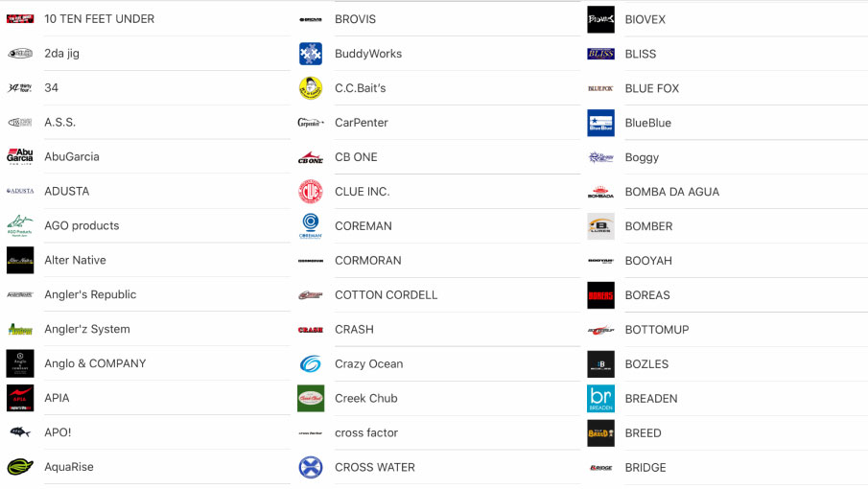
Task: Go to Angler's Republic brand page
Action: pyautogui.click(x=90, y=294)
